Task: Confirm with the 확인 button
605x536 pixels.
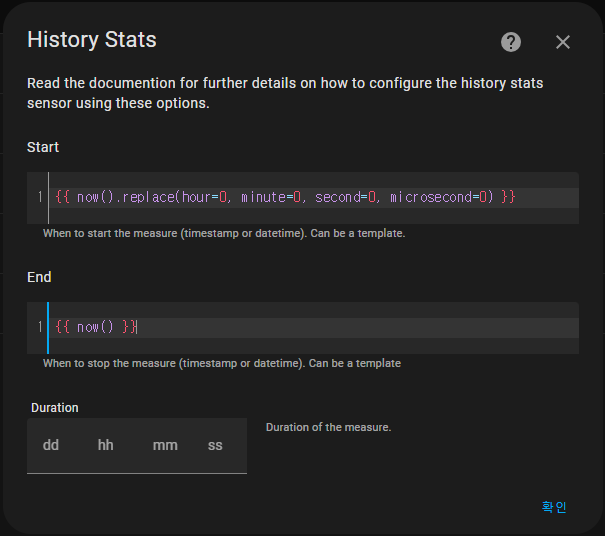Action: (554, 507)
